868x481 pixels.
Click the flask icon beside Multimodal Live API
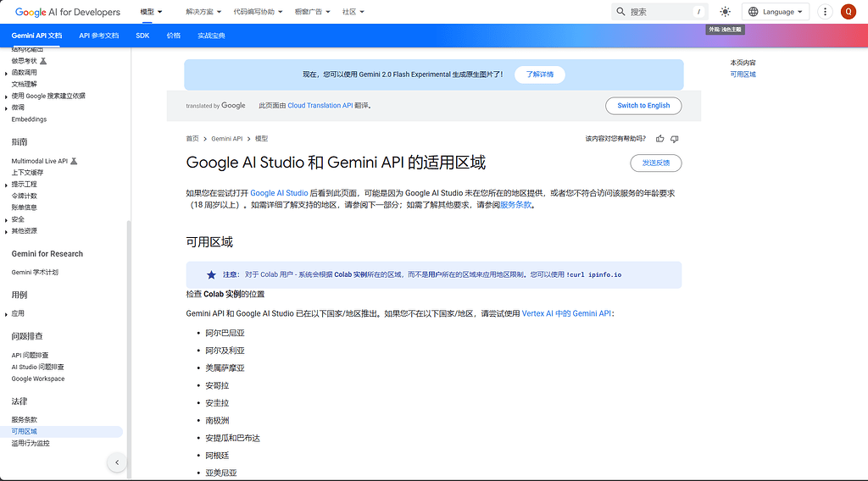[x=74, y=161]
